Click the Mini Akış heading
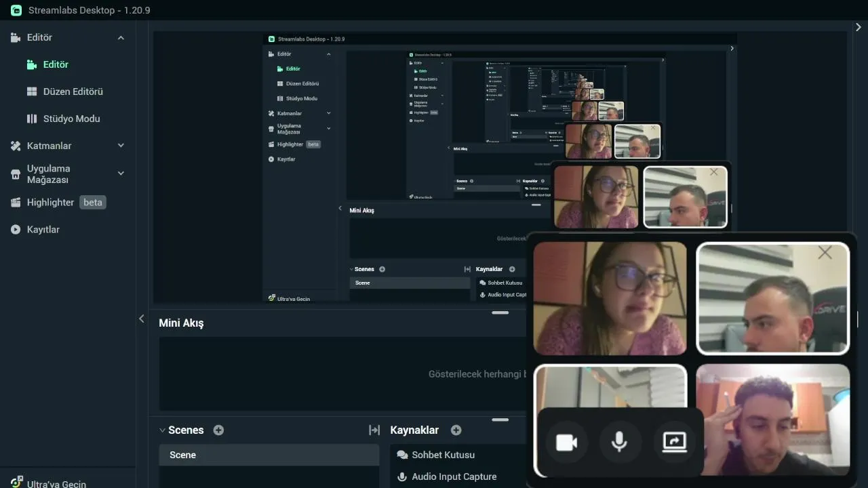The height and width of the screenshot is (488, 868). [x=181, y=323]
